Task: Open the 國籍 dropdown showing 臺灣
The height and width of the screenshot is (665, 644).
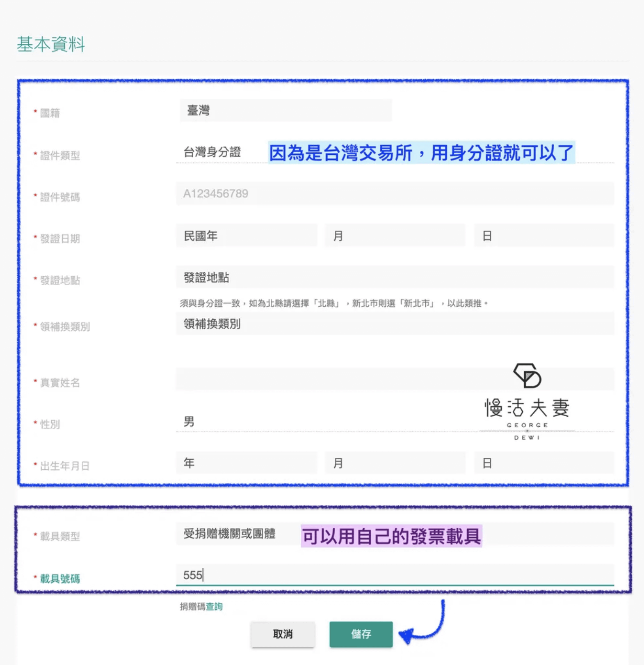Action: tap(285, 110)
